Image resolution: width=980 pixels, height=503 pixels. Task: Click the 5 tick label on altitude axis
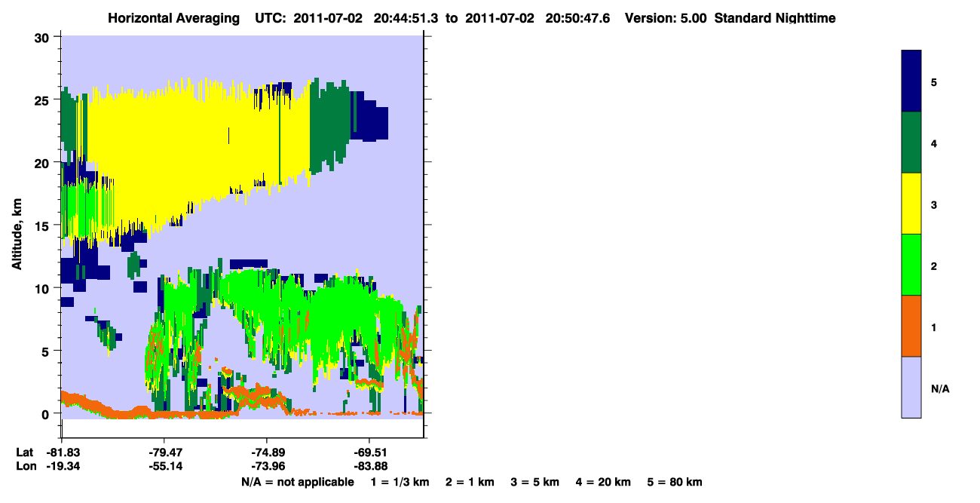(x=47, y=350)
